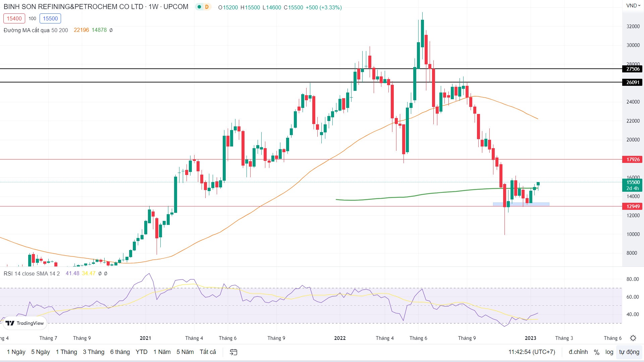The width and height of the screenshot is (644, 362).
Task: Click the red 15400 sell button
Action: point(14,18)
